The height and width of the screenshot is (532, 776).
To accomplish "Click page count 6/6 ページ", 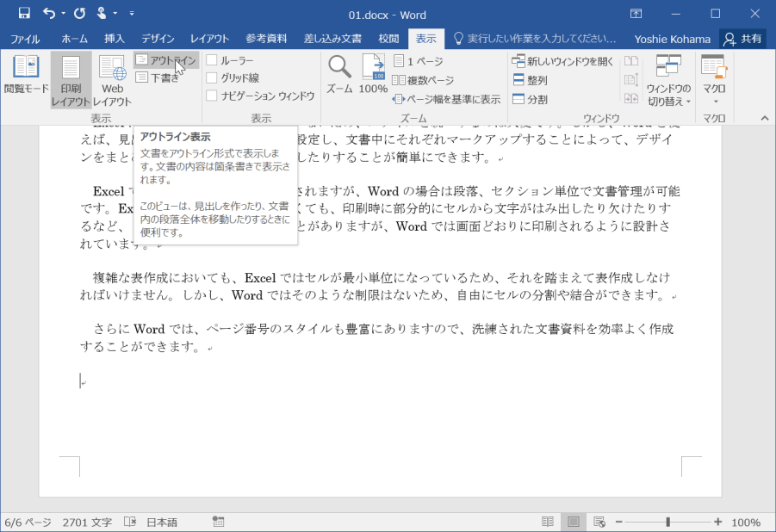I will 28,523.
